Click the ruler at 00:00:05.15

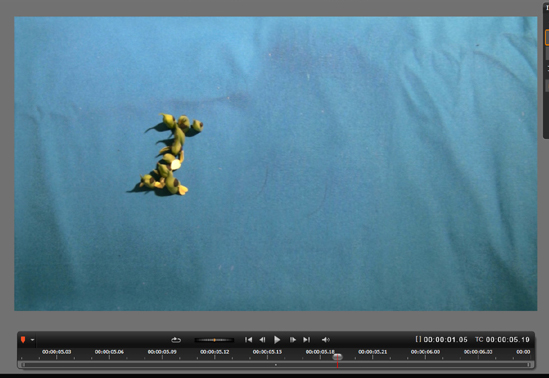[267, 352]
